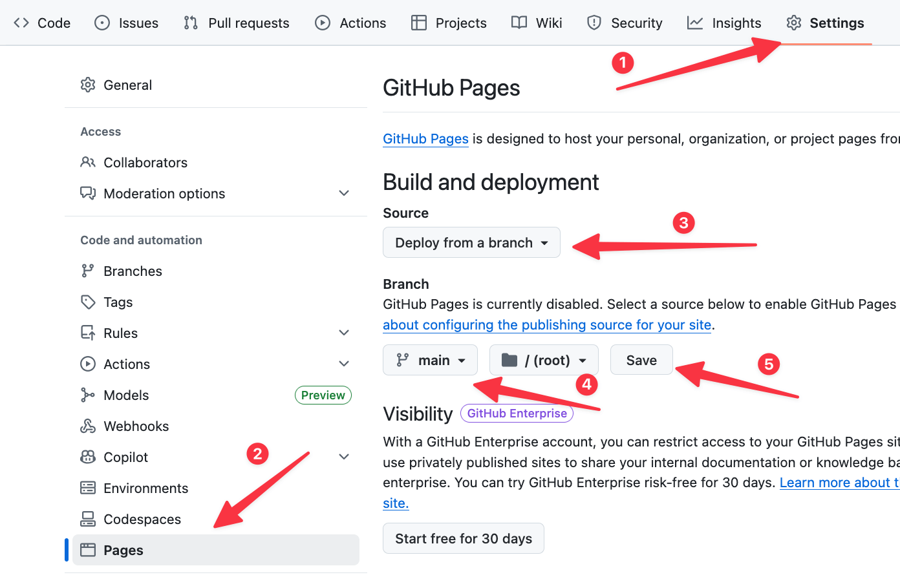Open Environments settings page
This screenshot has width=900, height=588.
coord(216,488)
